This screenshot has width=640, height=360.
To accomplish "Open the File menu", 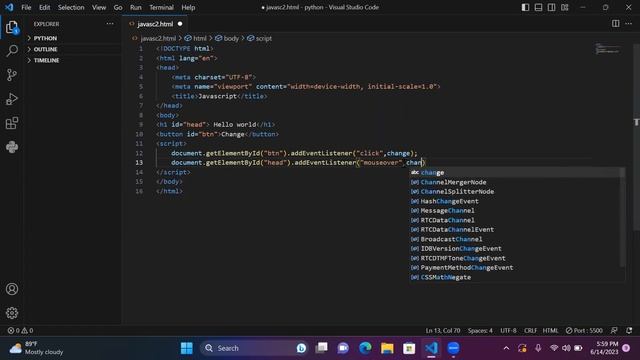I will (26, 7).
